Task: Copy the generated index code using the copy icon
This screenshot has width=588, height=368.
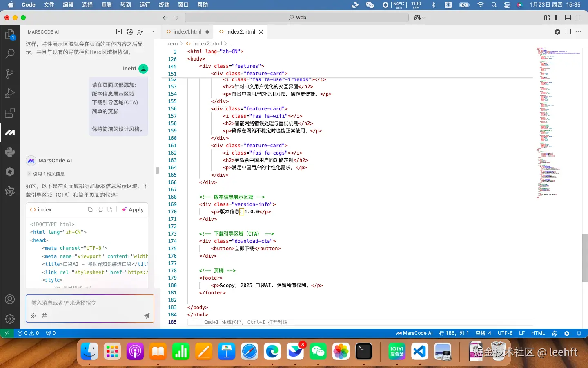Action: tap(90, 209)
